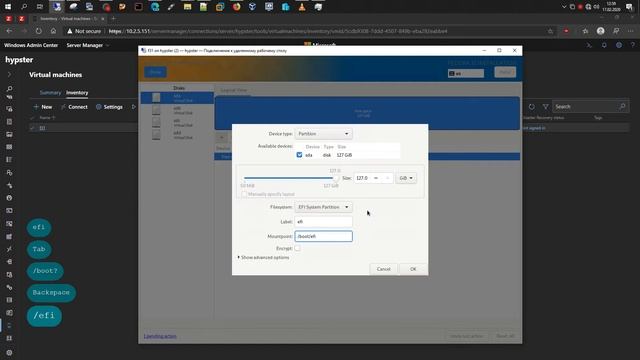The height and width of the screenshot is (360, 640).
Task: Click the browser back arrow
Action: click(9, 31)
